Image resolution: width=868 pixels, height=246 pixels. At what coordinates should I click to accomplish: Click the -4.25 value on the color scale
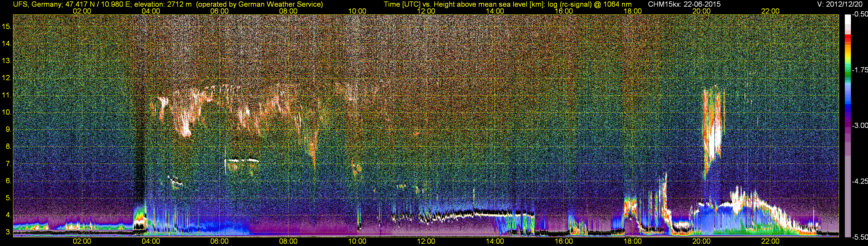click(x=860, y=181)
